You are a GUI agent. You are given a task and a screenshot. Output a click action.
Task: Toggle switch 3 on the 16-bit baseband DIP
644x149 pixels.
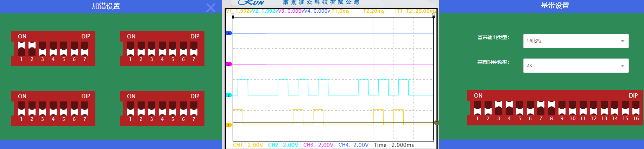click(x=499, y=108)
